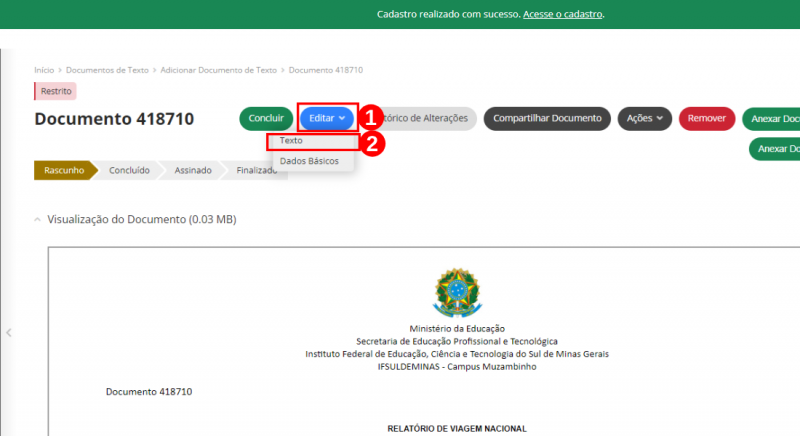Click the Restrito access tag

[56, 91]
